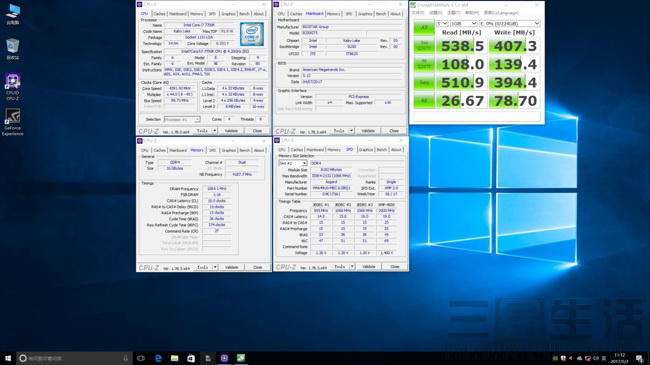The height and width of the screenshot is (365, 650).
Task: Open File Explorer from the taskbar
Action: click(x=175, y=358)
